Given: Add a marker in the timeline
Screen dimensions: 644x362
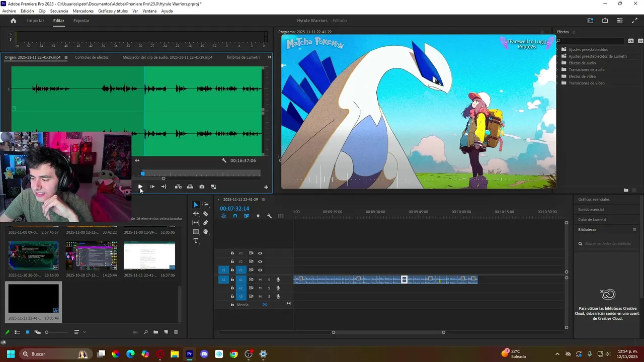Looking at the screenshot, I should 258,216.
